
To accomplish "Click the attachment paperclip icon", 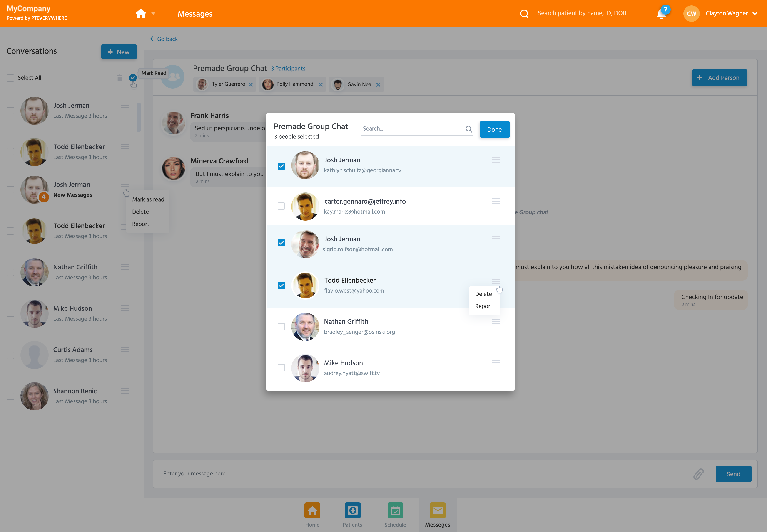I will (x=698, y=474).
